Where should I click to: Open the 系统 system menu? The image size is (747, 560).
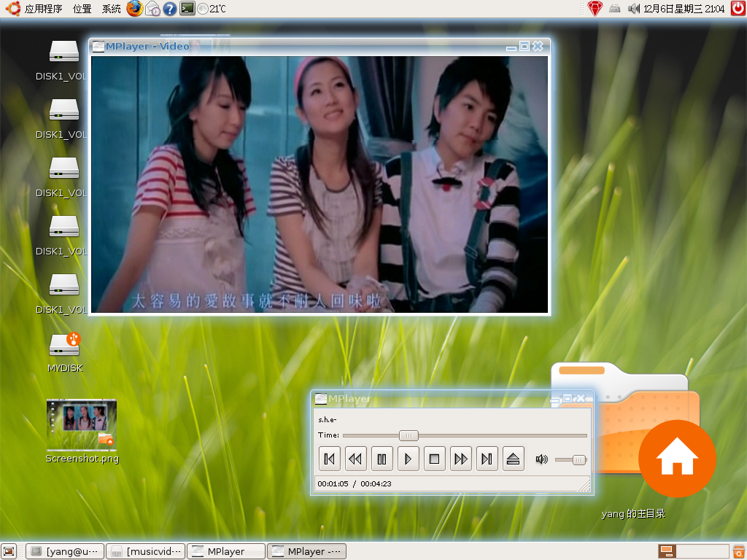pyautogui.click(x=111, y=9)
